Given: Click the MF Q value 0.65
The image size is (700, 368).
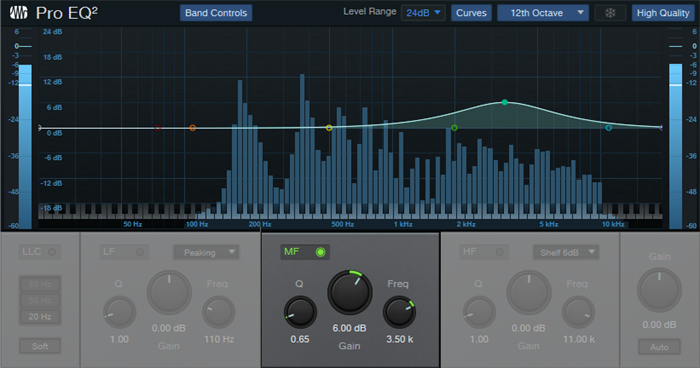Looking at the screenshot, I should coord(300,339).
